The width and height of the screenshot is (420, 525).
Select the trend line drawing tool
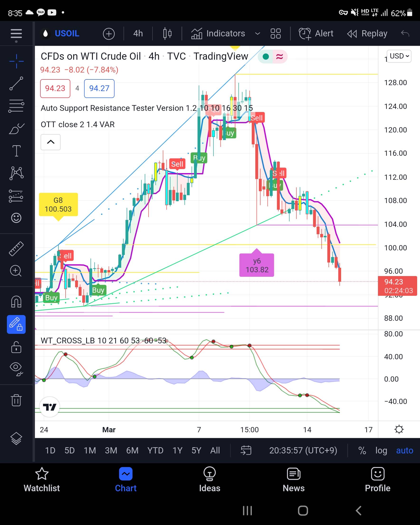[16, 83]
